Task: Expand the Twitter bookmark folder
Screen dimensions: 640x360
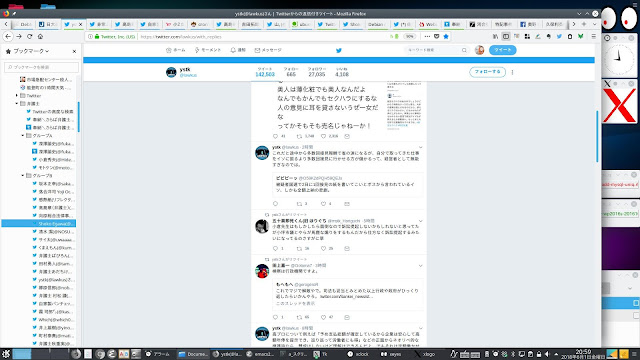Action: 17,96
